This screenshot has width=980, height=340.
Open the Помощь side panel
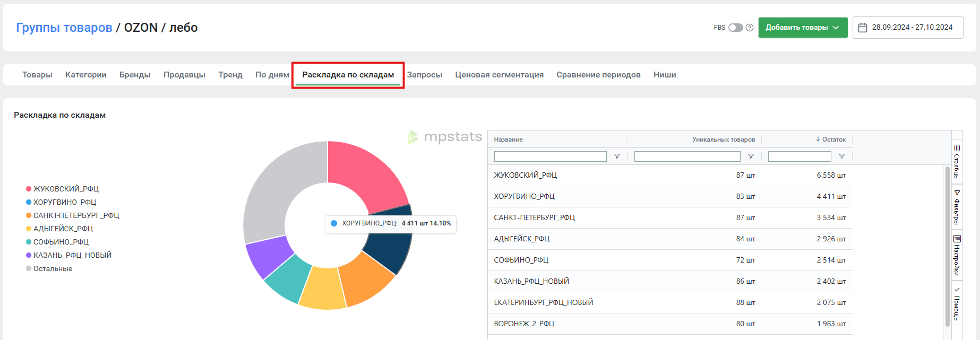(957, 304)
